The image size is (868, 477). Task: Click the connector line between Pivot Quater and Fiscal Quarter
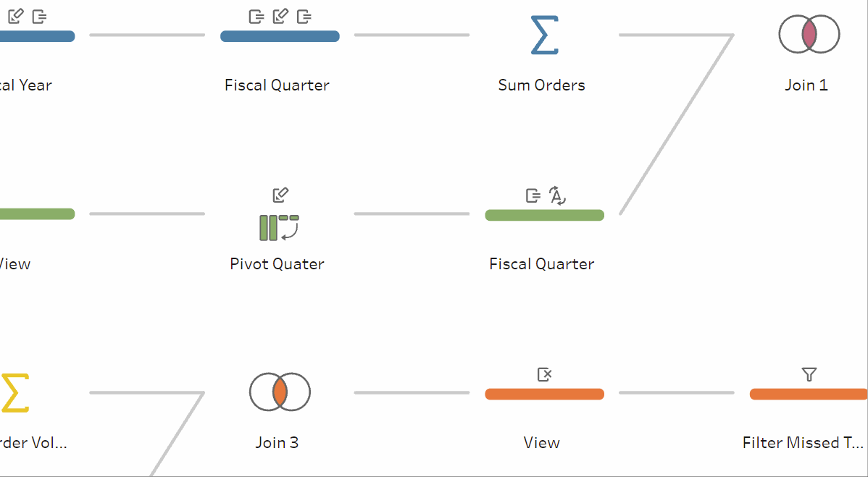(x=412, y=214)
